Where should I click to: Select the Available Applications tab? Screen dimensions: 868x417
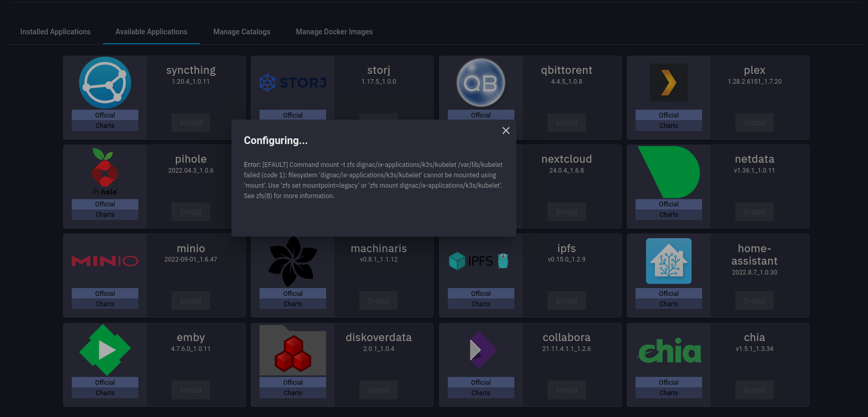(151, 32)
